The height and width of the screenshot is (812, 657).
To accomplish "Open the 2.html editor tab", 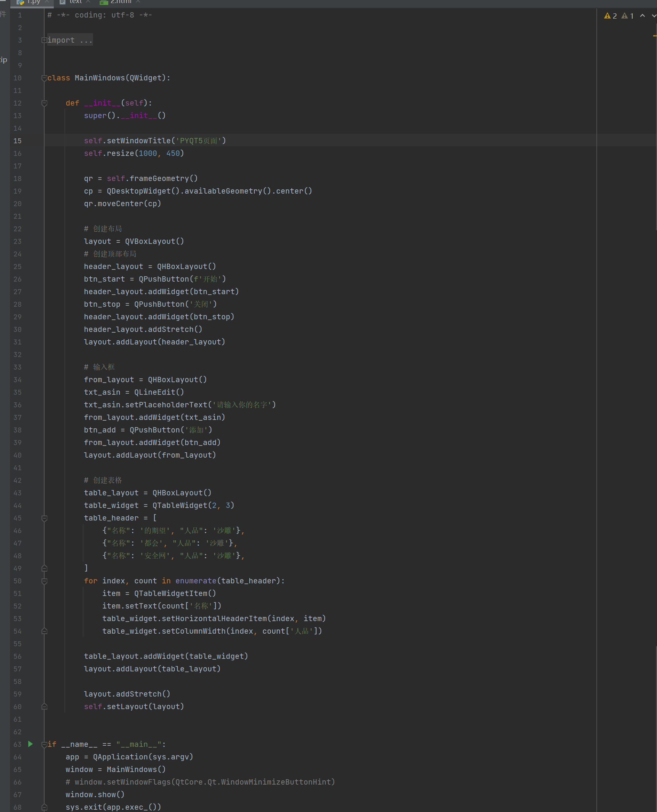I will click(120, 2).
